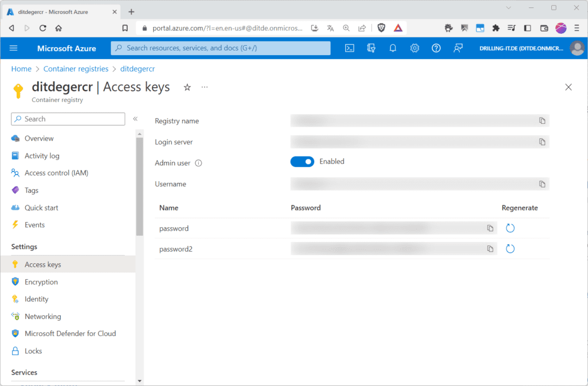588x386 pixels.
Task: Focus the Search resources, services, and docs box
Action: [x=220, y=48]
